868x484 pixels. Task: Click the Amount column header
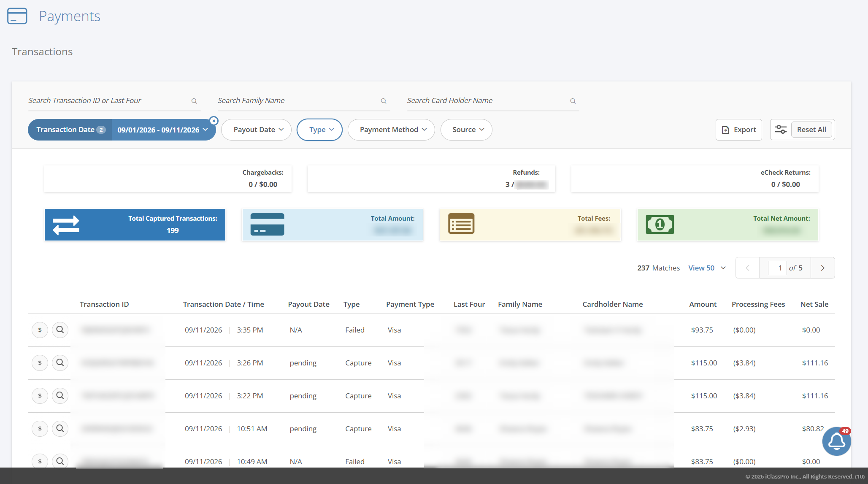tap(703, 304)
